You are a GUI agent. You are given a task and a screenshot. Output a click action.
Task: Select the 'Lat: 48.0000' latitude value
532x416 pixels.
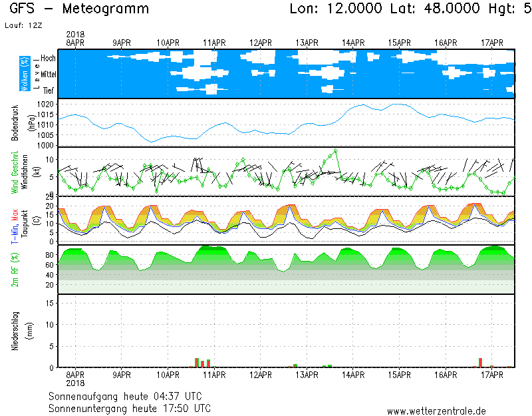436,9
